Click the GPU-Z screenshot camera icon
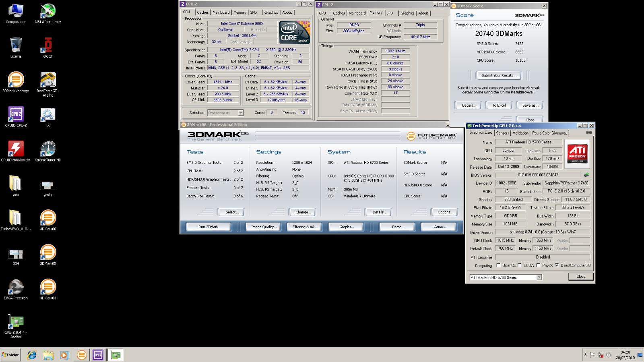 tap(589, 132)
